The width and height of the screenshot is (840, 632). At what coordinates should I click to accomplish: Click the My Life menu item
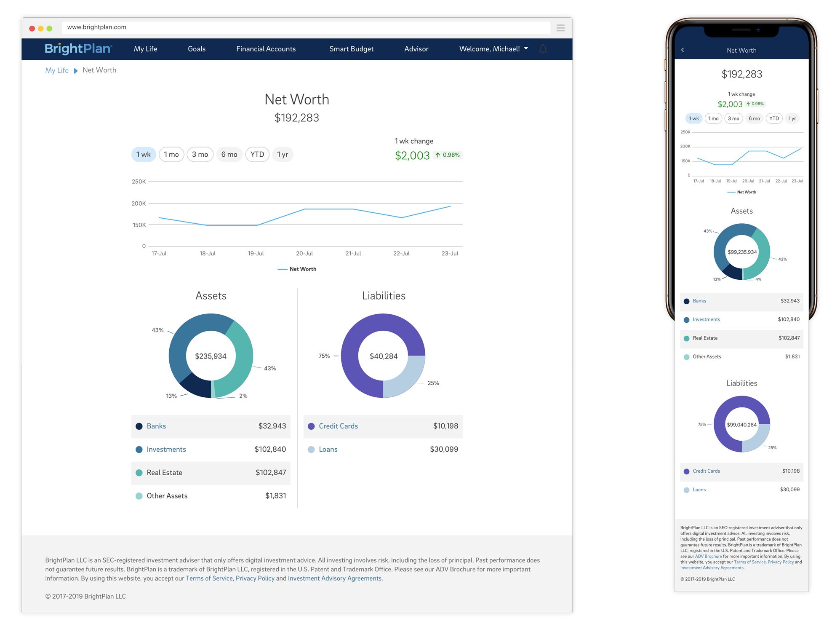[147, 48]
